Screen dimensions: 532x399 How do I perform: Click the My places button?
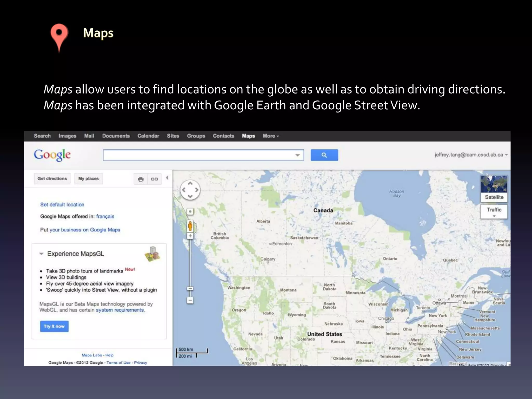coord(89,179)
